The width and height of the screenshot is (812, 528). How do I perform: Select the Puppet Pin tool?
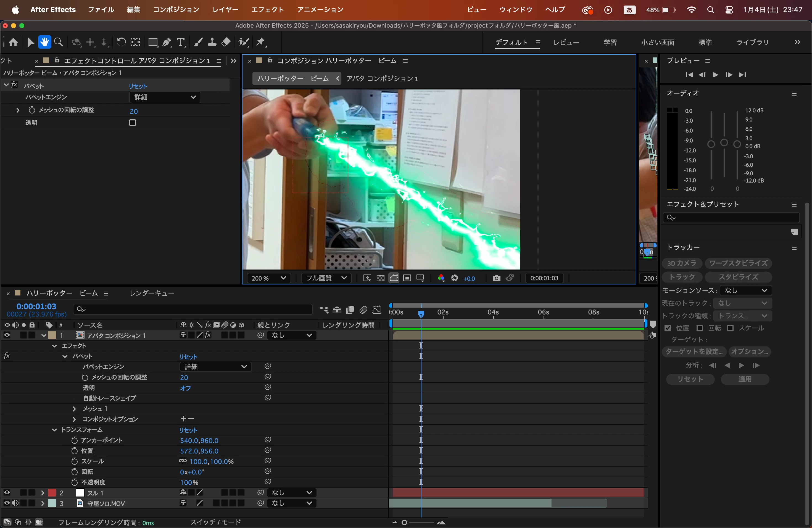click(x=261, y=42)
